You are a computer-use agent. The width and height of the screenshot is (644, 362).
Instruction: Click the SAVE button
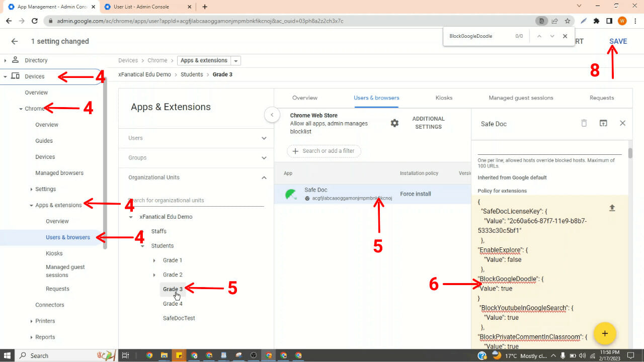618,41
